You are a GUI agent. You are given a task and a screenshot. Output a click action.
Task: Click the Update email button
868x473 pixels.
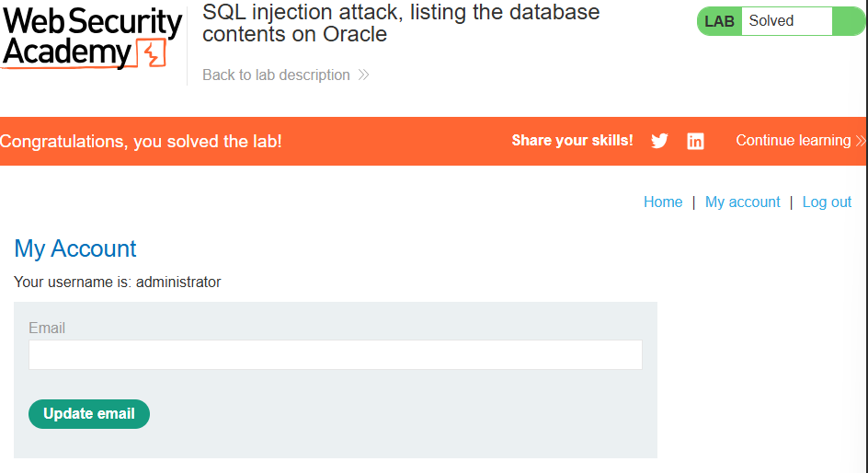pos(89,414)
